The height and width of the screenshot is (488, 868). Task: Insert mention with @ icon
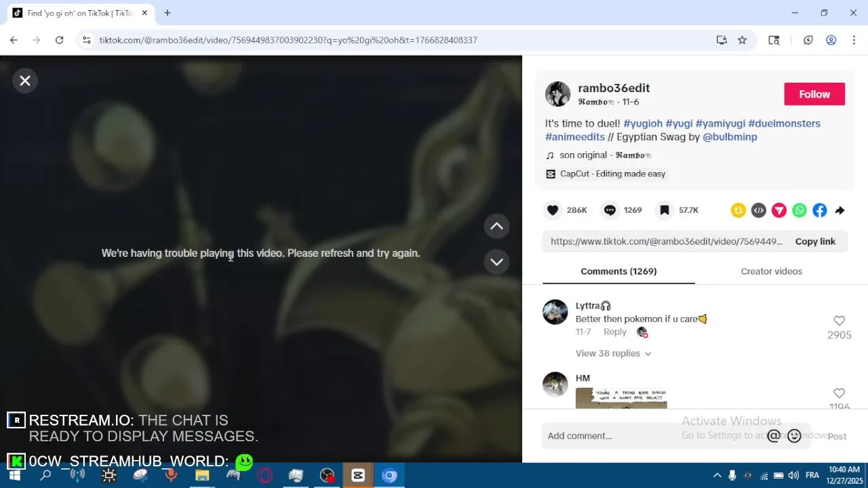pyautogui.click(x=773, y=436)
